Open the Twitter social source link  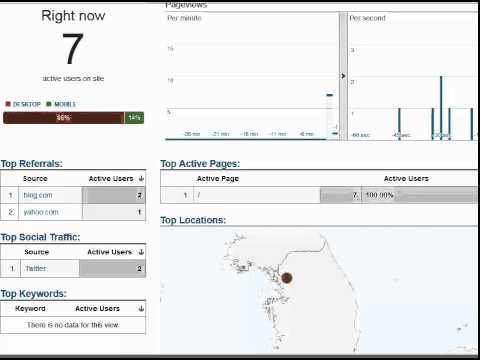[36, 268]
